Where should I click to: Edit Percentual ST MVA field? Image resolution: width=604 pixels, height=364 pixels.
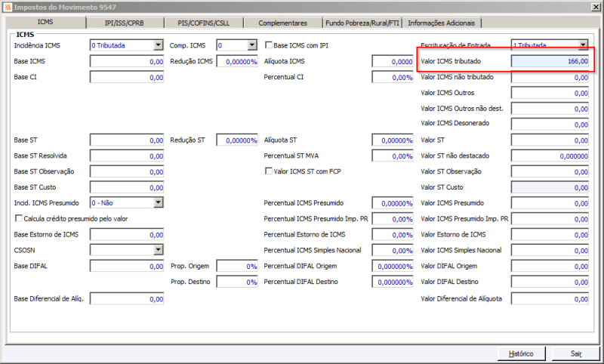point(393,156)
